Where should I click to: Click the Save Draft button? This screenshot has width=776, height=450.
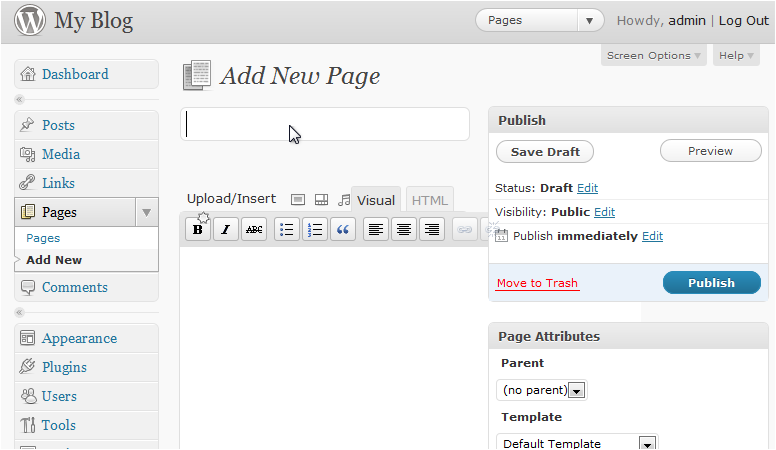click(x=545, y=151)
